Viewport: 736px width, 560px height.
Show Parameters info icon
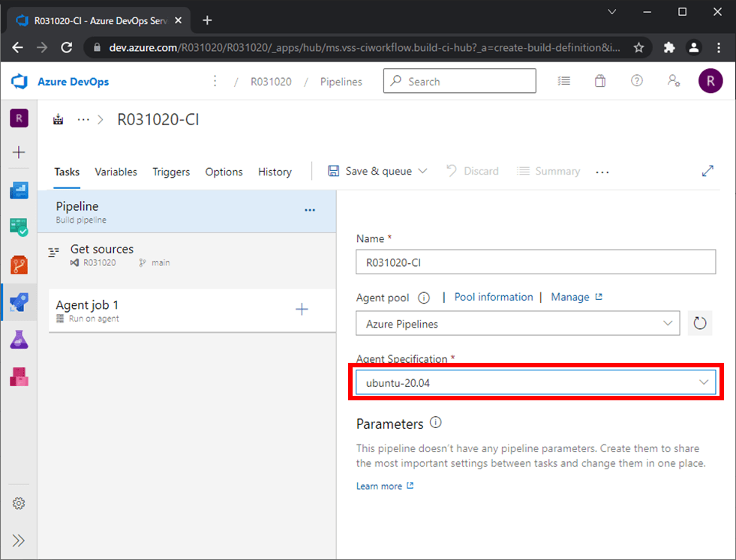[436, 423]
